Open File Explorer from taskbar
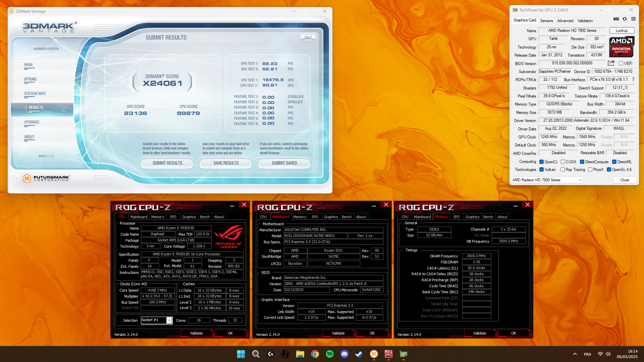The height and width of the screenshot is (362, 644). tap(300, 354)
